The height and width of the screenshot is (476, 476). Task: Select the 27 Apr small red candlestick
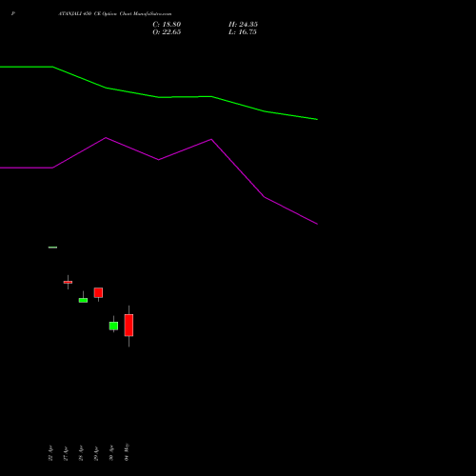pos(68,282)
